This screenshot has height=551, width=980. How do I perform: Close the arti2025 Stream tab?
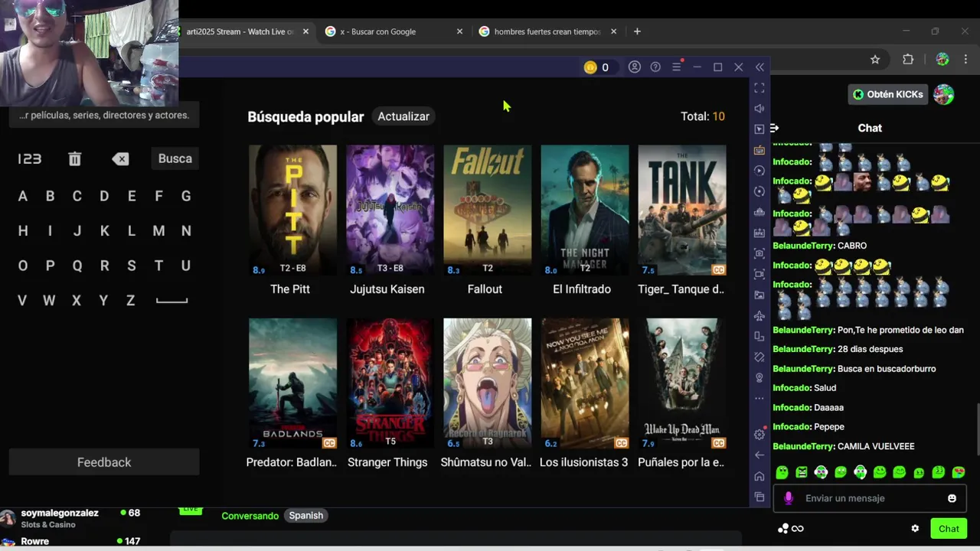tap(305, 31)
